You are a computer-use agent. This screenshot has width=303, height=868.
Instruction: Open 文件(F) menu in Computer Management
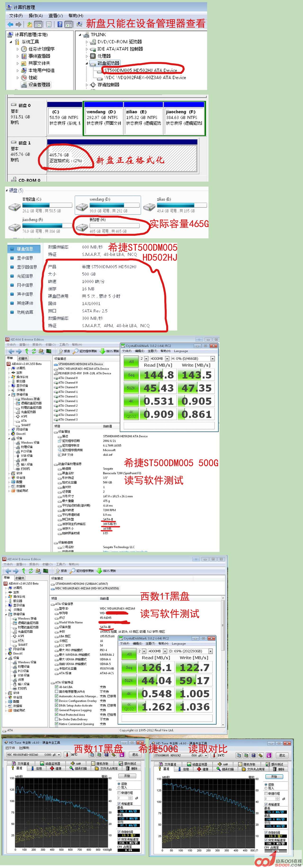click(x=16, y=16)
